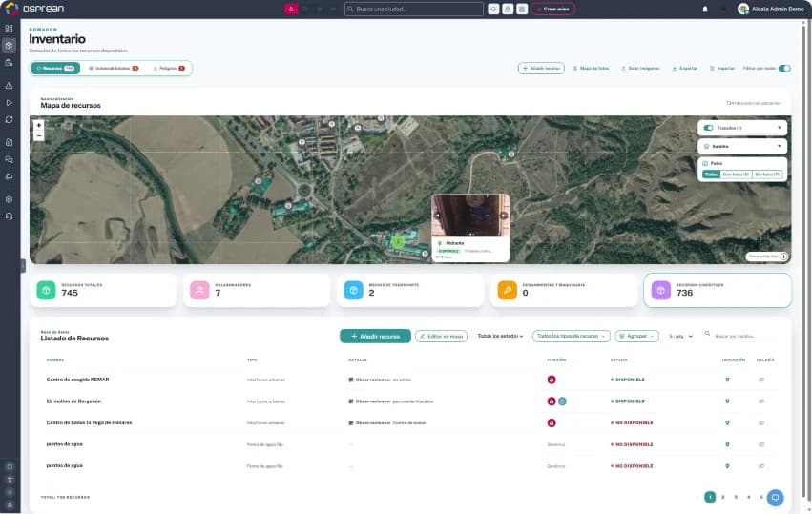
Task: Open gallery for Centro de bodas row
Action: click(761, 422)
